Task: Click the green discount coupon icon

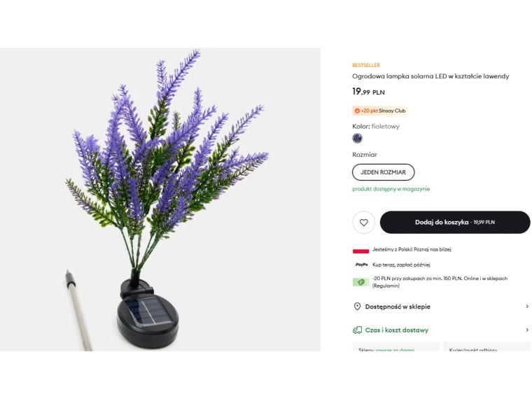Action: click(360, 282)
